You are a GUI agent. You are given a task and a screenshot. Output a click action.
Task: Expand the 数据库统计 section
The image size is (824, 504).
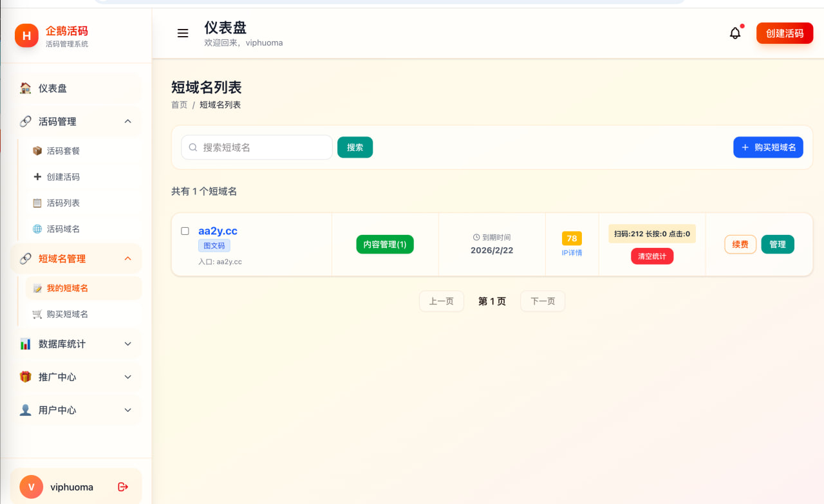click(127, 344)
